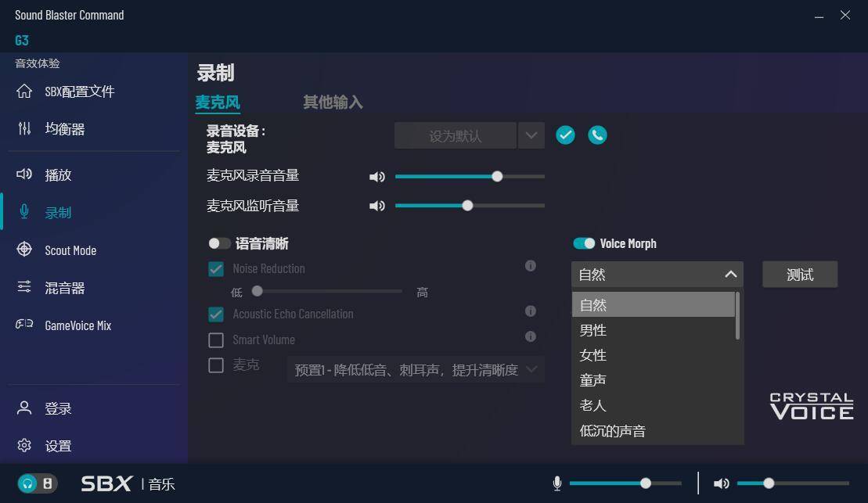
Task: Click voice list scrollbar
Action: 737,315
